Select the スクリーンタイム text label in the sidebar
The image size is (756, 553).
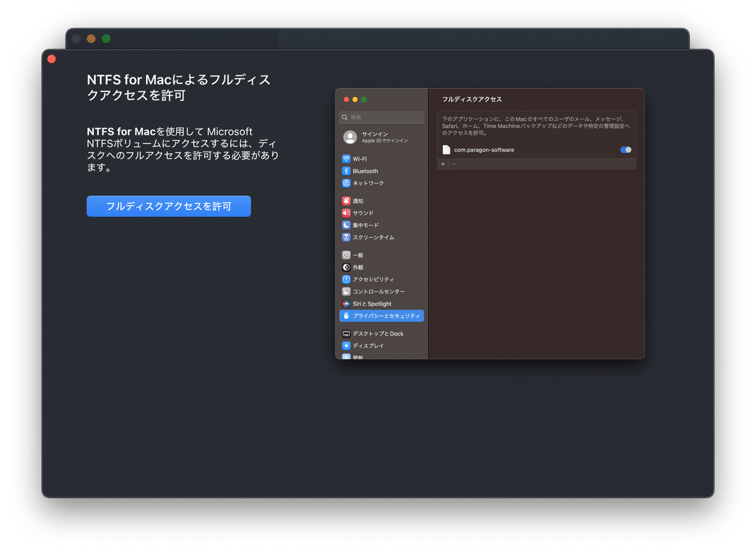point(374,237)
